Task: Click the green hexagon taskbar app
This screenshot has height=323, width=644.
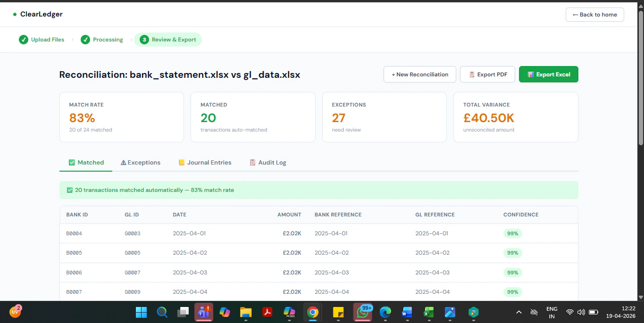Action: pyautogui.click(x=473, y=312)
